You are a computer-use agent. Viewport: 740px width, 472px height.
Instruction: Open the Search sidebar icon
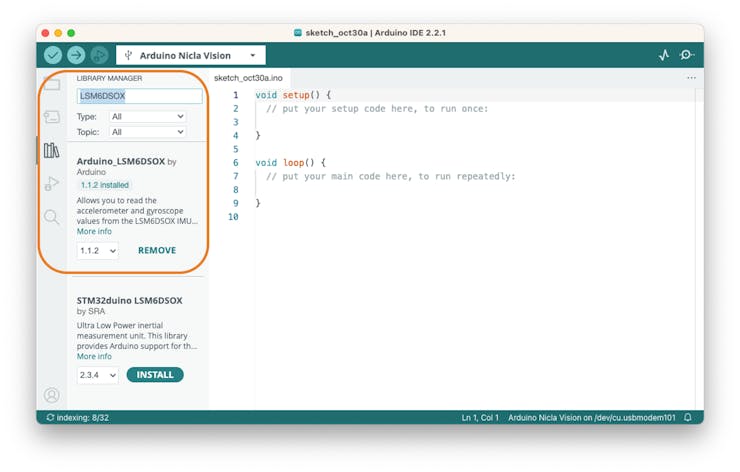pos(52,217)
